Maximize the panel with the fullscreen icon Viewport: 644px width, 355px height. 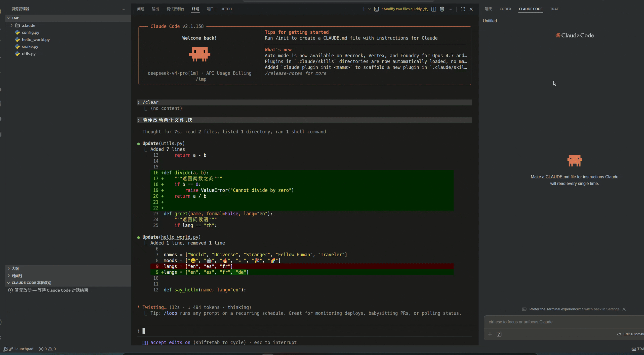(x=463, y=9)
